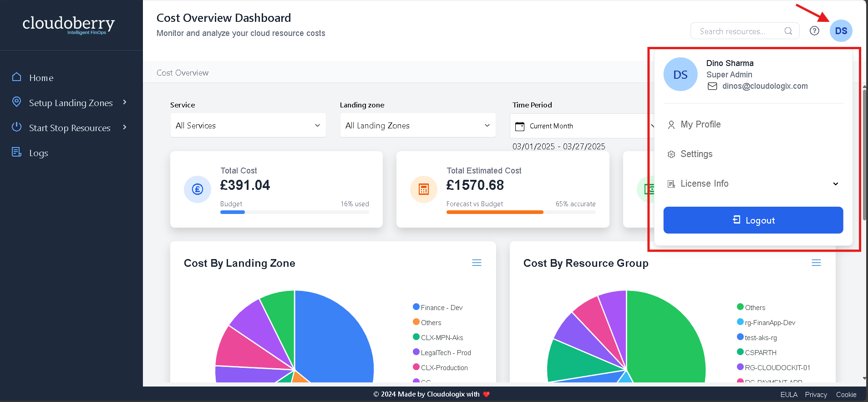The image size is (868, 402).
Task: Click the help question mark icon
Action: [x=814, y=31]
